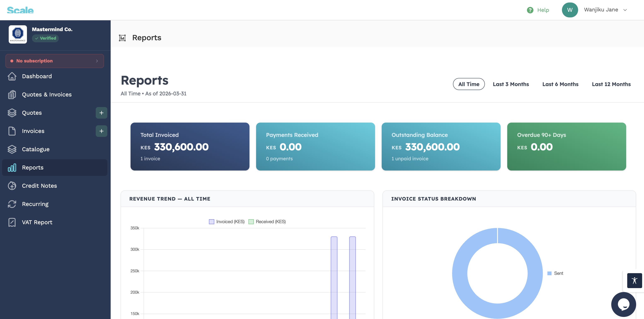The width and height of the screenshot is (644, 319).
Task: Add a new quote with plus icon
Action: click(101, 113)
